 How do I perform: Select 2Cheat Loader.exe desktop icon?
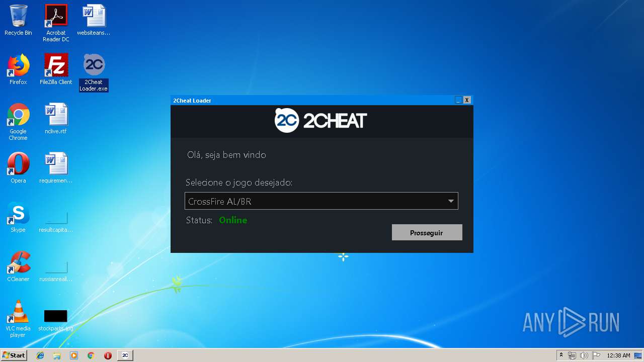tap(94, 72)
